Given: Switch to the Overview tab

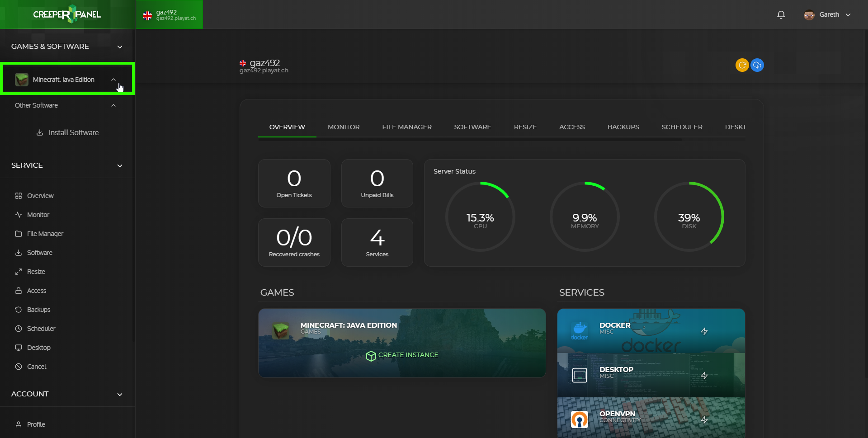Looking at the screenshot, I should (287, 127).
